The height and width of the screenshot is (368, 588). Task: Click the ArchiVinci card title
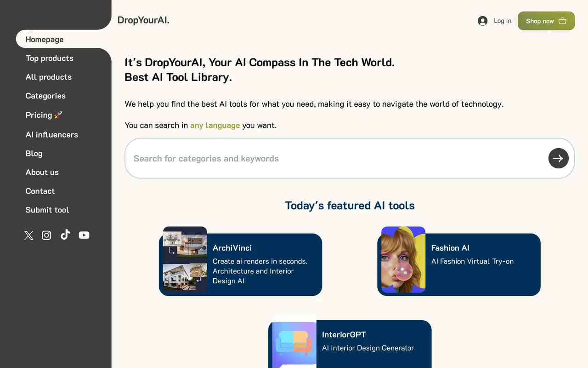click(232, 248)
